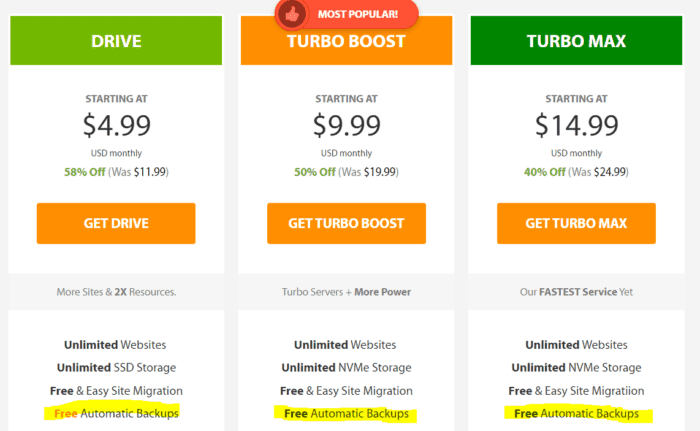Click the MOST POPULAR! badge
The height and width of the screenshot is (431, 700).
(347, 14)
